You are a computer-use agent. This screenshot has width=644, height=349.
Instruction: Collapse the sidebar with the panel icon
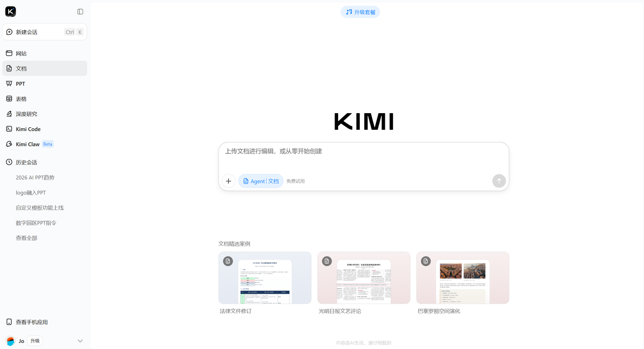(80, 12)
